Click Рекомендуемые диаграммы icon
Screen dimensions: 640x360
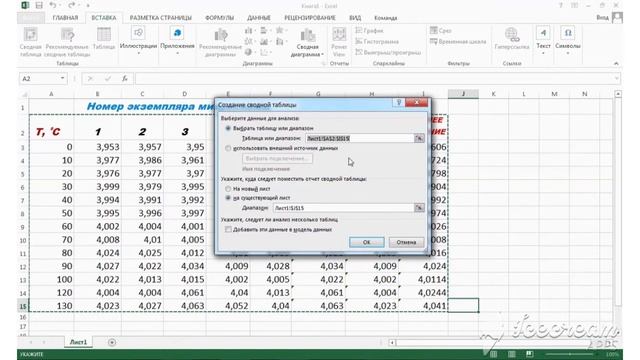(220, 42)
